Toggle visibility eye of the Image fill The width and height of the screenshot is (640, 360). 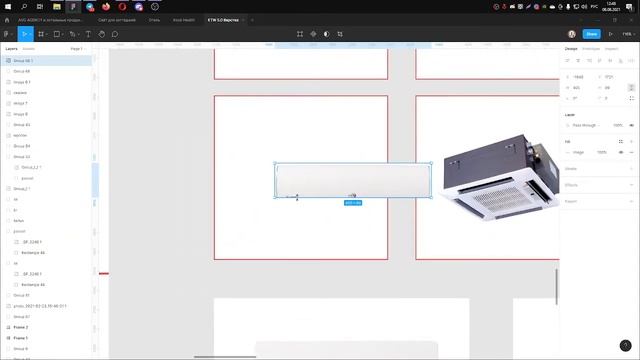pos(621,152)
